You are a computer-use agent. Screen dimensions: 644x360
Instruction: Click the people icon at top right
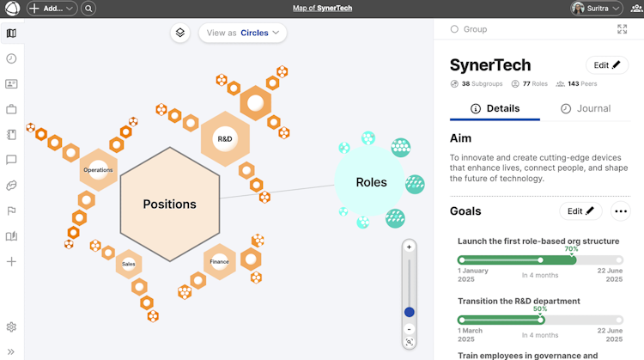(x=635, y=9)
